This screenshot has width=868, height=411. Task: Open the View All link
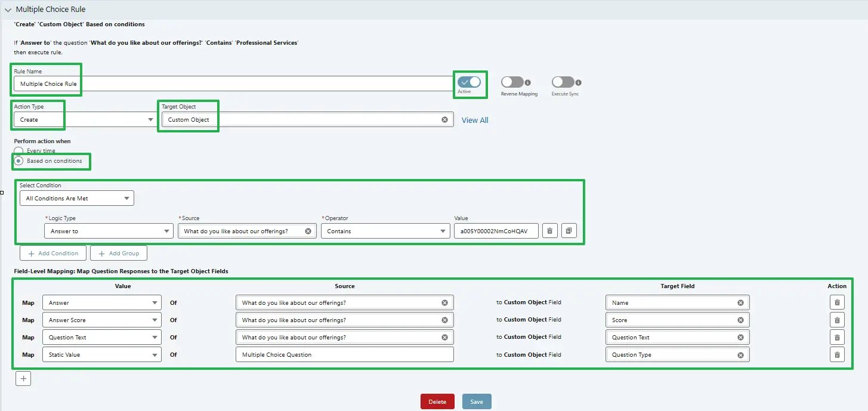(x=475, y=120)
